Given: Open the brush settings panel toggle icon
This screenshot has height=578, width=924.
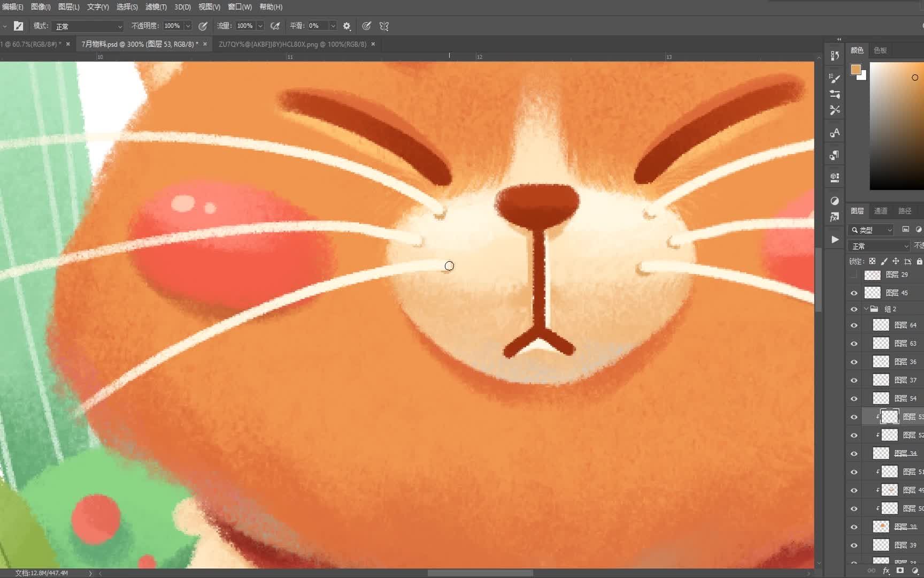Looking at the screenshot, I should point(19,26).
